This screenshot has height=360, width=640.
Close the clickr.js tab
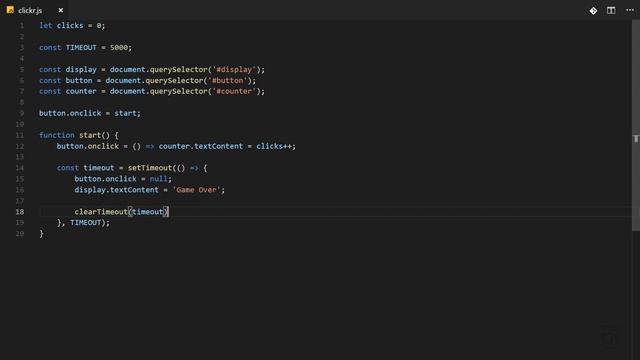point(60,10)
